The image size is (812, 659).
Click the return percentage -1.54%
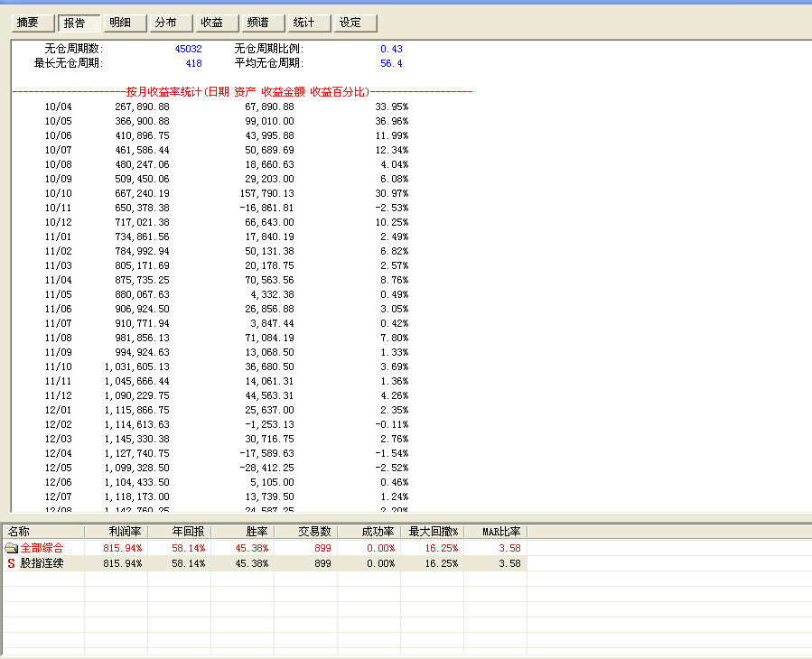pos(391,454)
